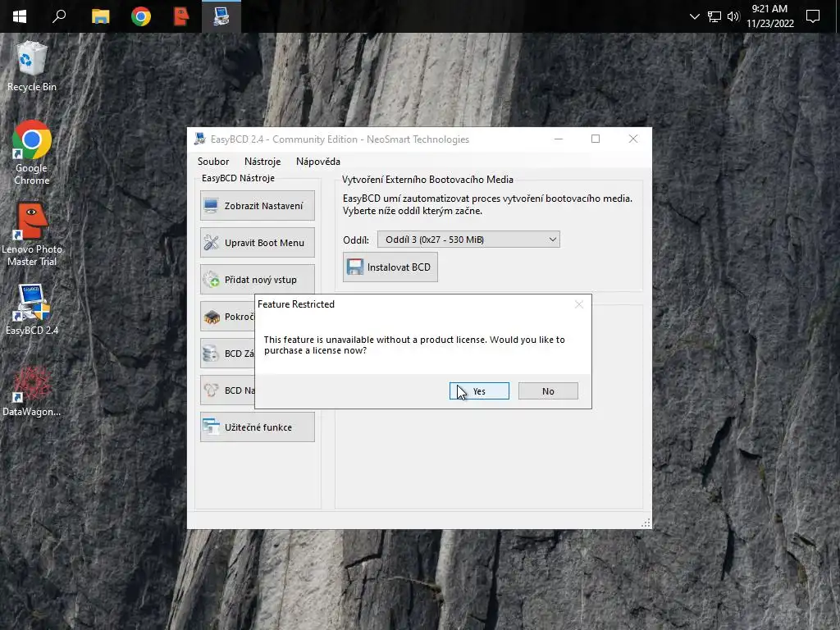Select Zobrazit Nastavení sidebar button
Image resolution: width=840 pixels, height=630 pixels.
257,206
